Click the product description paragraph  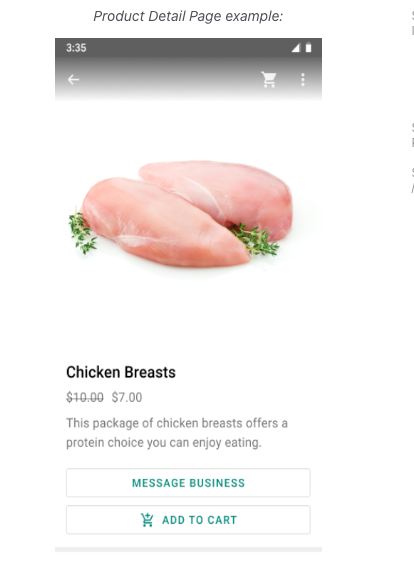[x=177, y=433]
